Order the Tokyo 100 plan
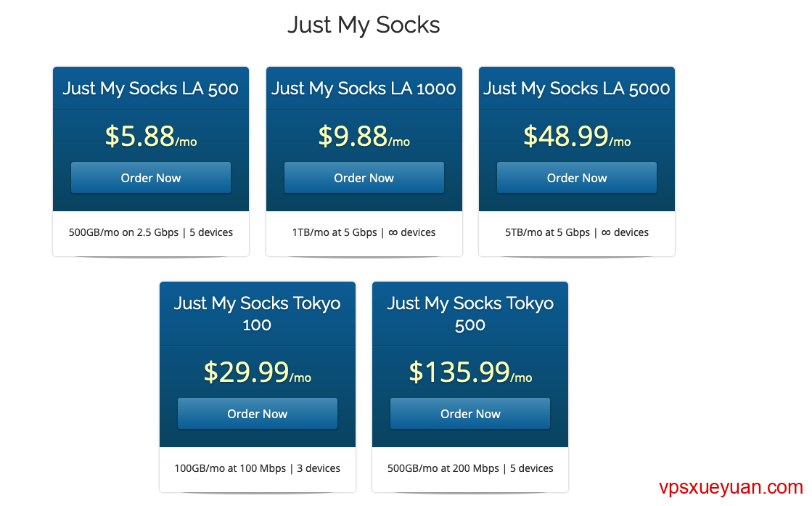812x506 pixels. (x=258, y=414)
